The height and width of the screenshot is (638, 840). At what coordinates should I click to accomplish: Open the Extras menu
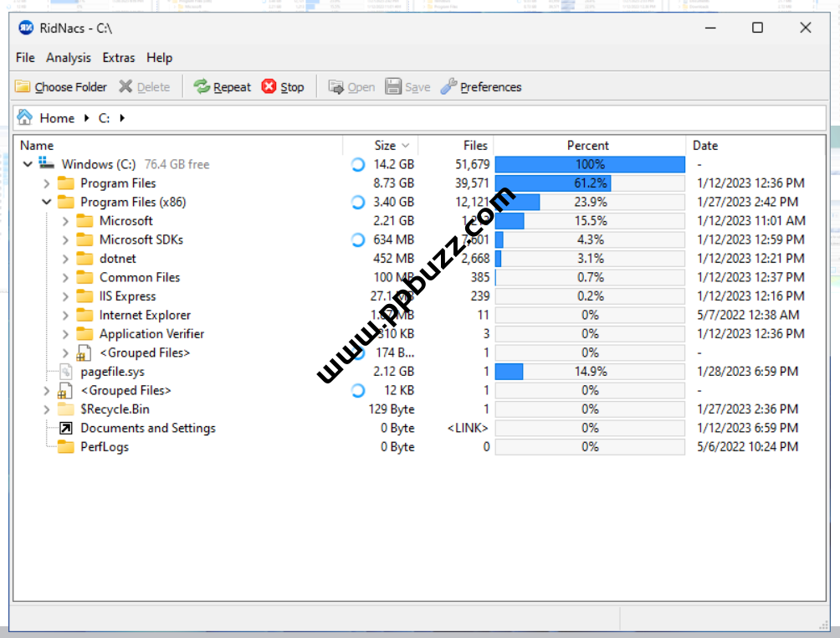(119, 58)
